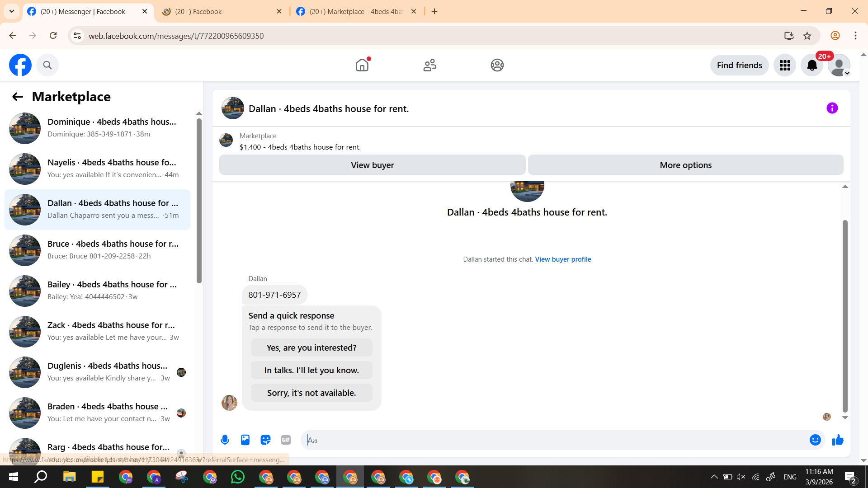Open the GIF picker icon
This screenshot has width=868, height=488.
tap(286, 440)
